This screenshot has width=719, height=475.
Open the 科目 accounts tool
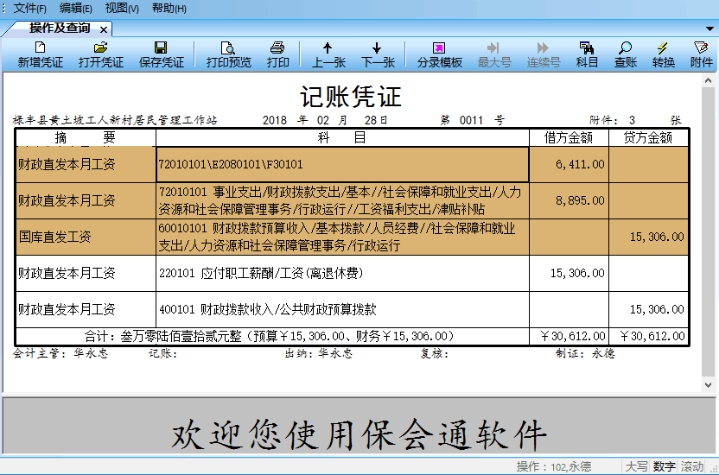(x=587, y=54)
